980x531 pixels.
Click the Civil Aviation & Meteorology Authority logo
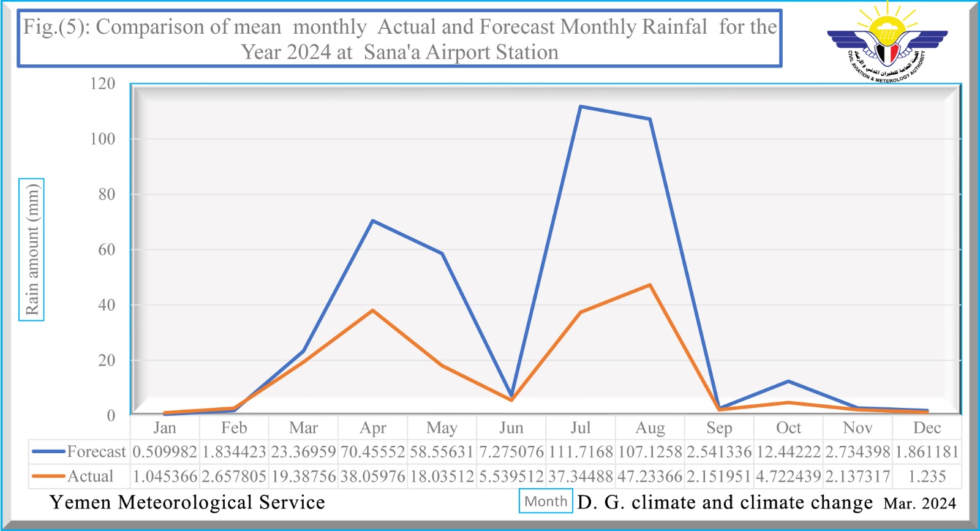click(887, 43)
